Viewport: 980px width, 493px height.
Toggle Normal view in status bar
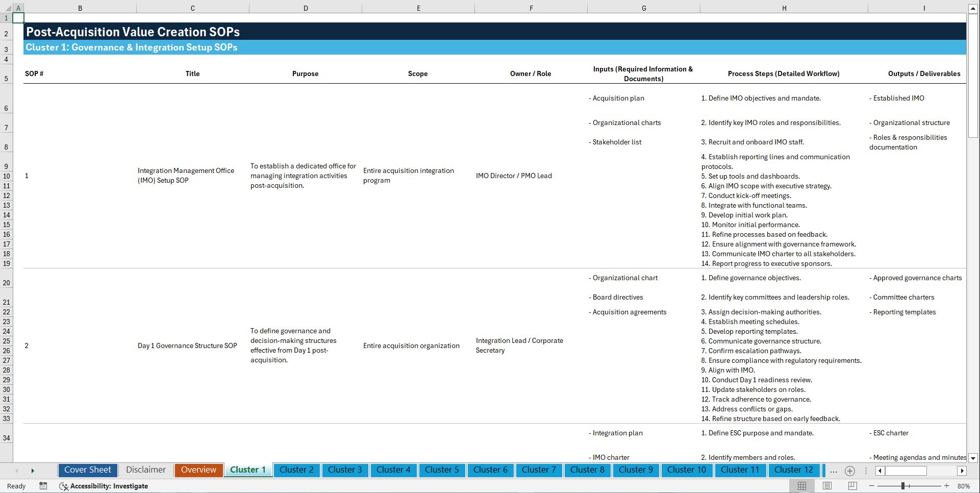[801, 486]
